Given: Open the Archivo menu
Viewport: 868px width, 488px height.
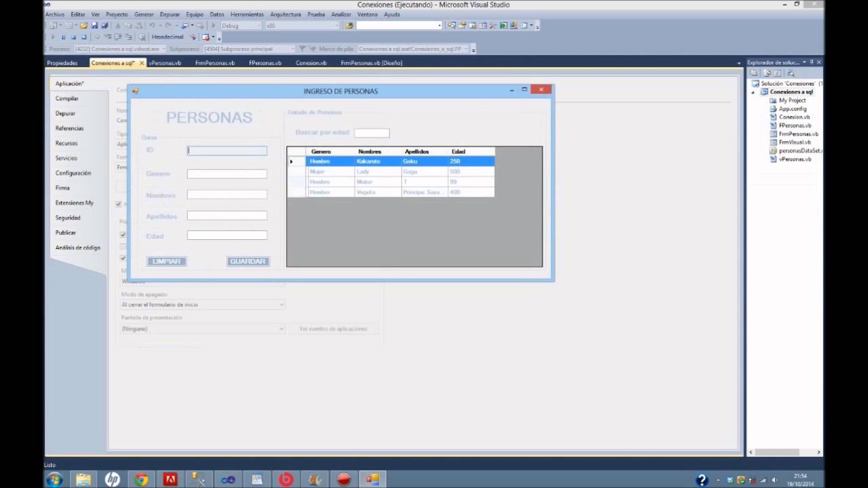Looking at the screenshot, I should [x=55, y=14].
